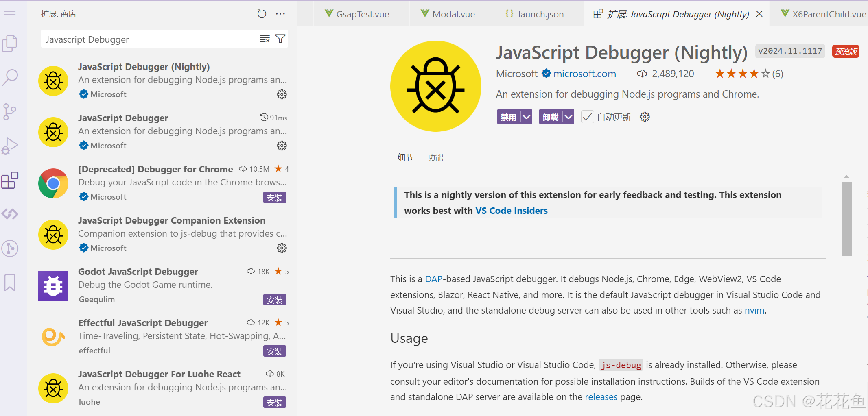Screen dimensions: 868x416
Task: Open the extension filter funnel
Action: (280, 39)
